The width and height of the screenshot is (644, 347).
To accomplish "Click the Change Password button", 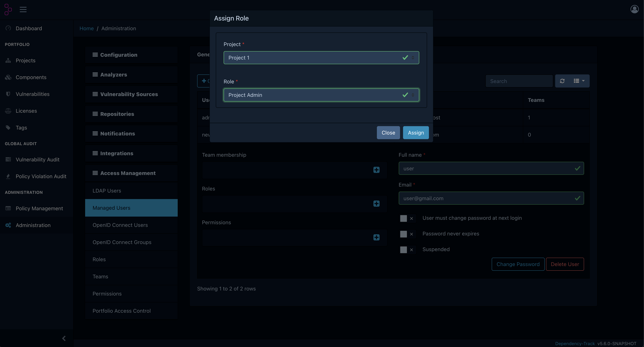I will coord(518,264).
